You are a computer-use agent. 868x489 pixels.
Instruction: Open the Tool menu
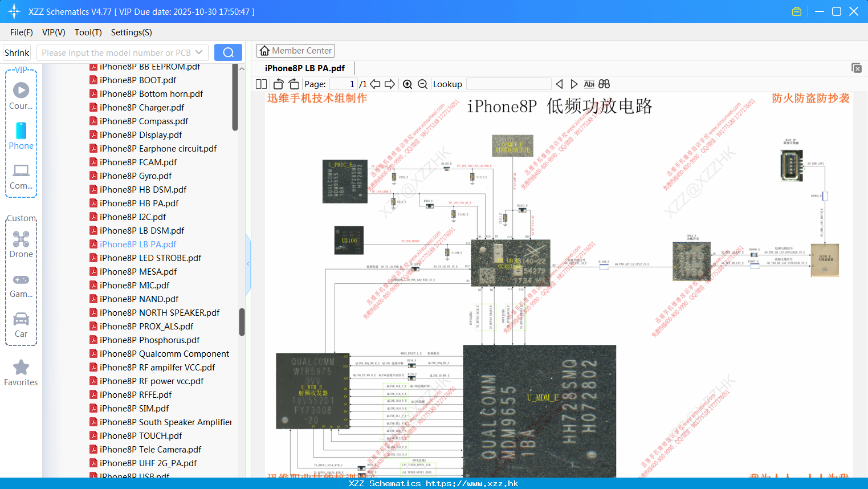(88, 32)
